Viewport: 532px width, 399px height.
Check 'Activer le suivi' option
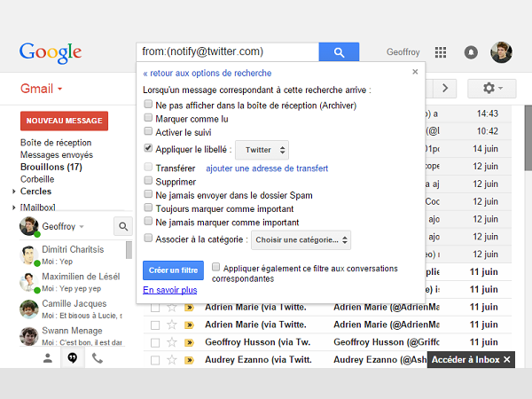coord(148,131)
